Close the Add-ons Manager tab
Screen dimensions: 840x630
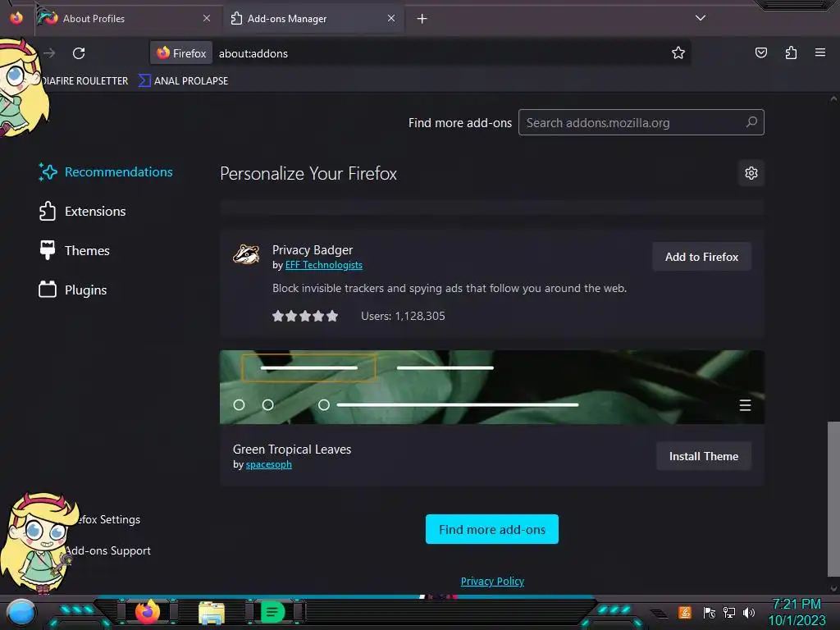391,18
